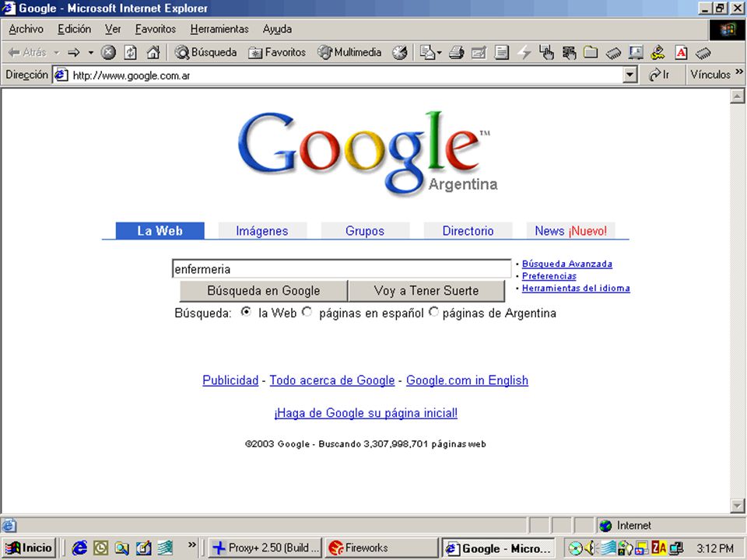Screen dimensions: 747x560
Task: Click the Edit page icon in toolbar
Action: click(479, 52)
